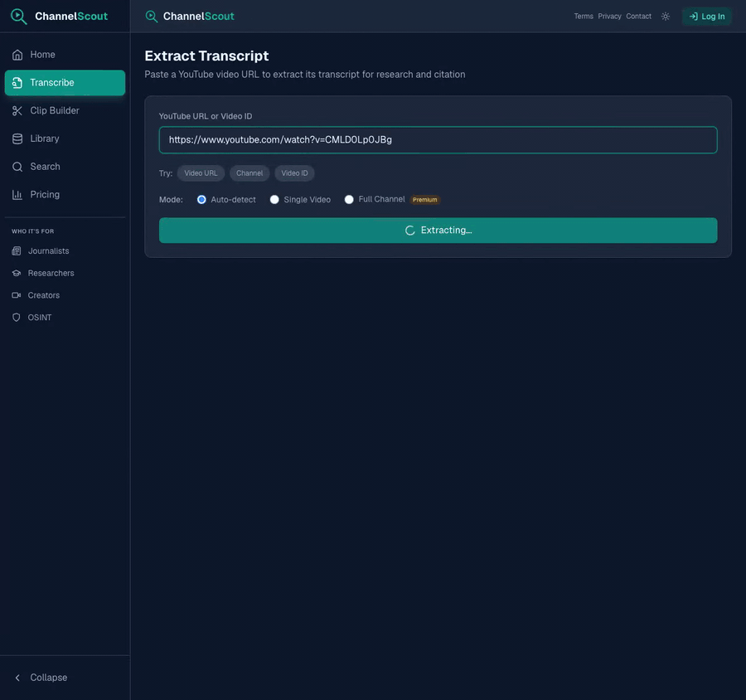Open the Pricing page
746x700 pixels.
[65, 195]
